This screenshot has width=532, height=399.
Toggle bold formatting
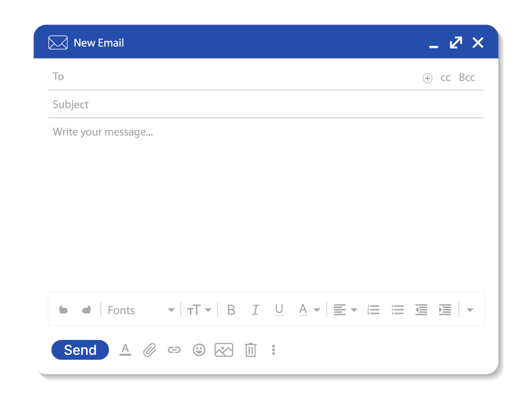pyautogui.click(x=231, y=310)
